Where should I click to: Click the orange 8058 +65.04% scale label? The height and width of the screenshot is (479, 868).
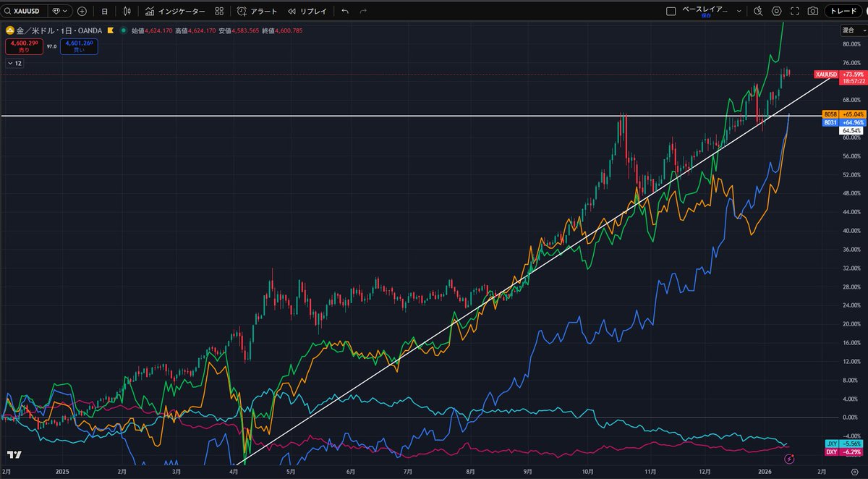[x=844, y=114]
